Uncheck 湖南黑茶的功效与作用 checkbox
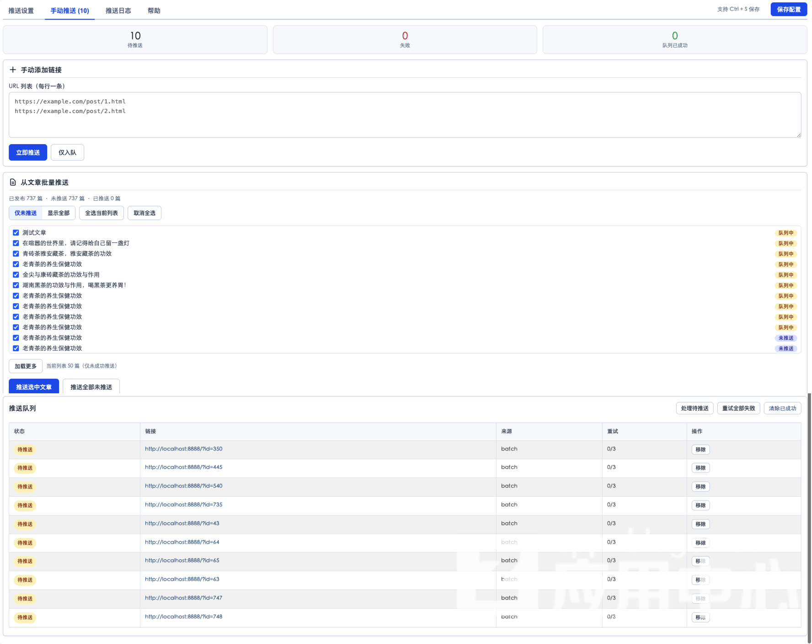The image size is (812, 644). pos(16,285)
